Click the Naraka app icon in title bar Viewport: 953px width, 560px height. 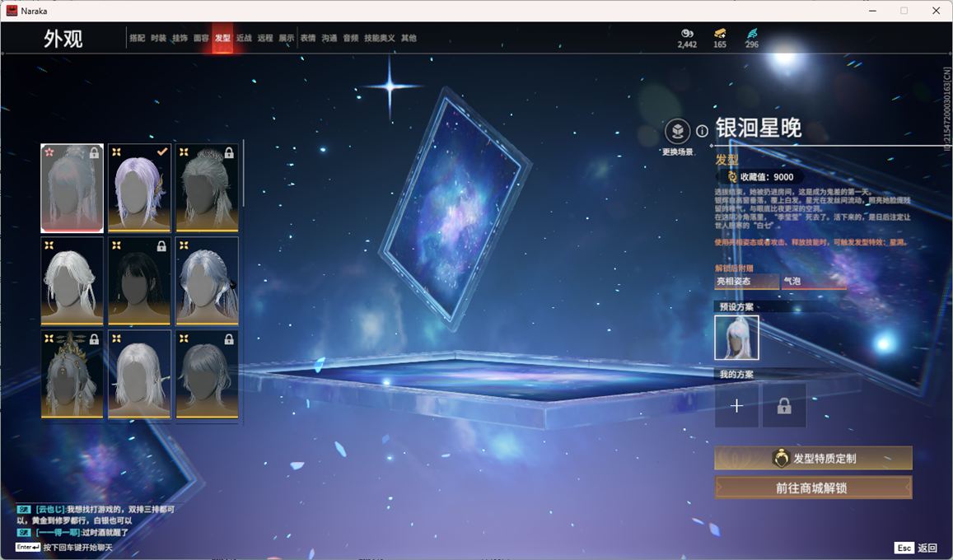(11, 11)
